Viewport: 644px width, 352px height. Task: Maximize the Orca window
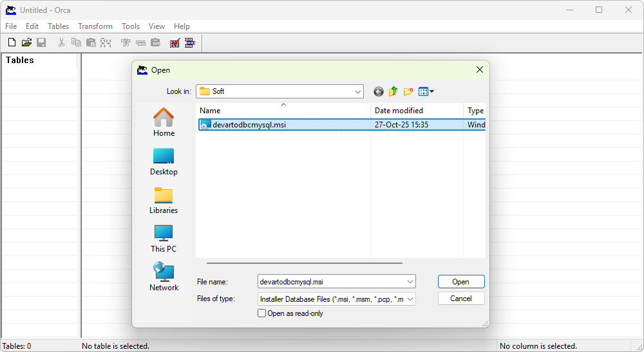click(599, 10)
